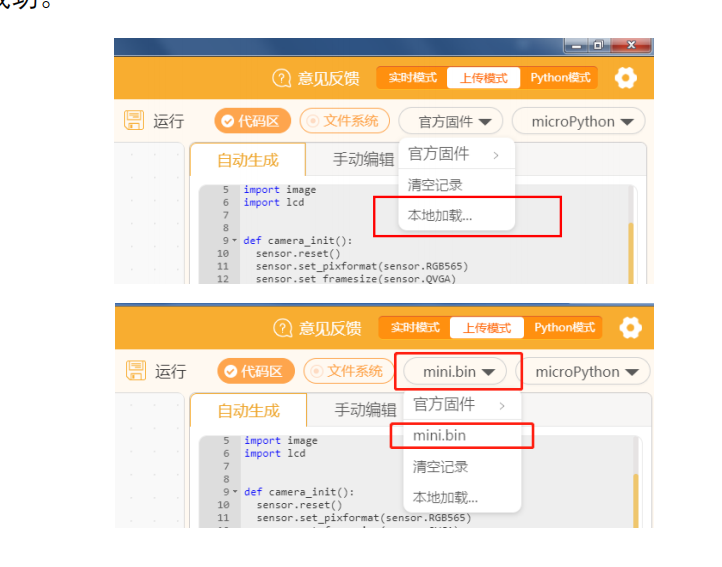
Task: Expand the microPython dropdown in the upper screenshot
Action: (579, 121)
